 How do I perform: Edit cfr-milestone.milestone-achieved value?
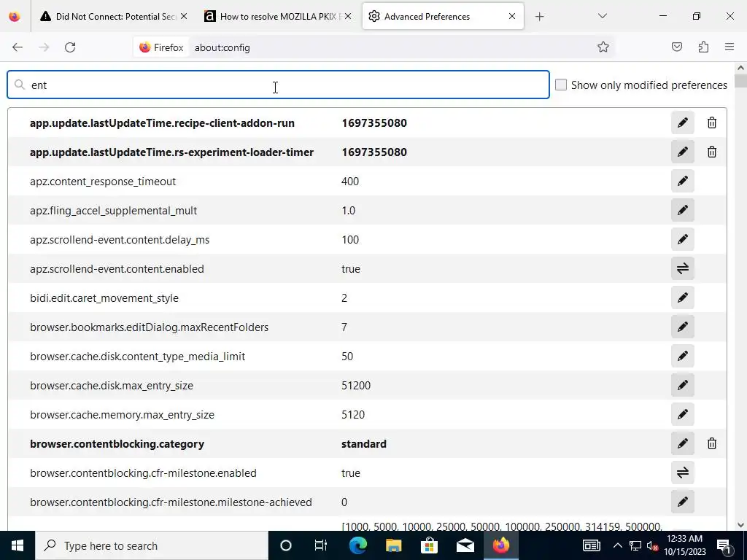(682, 502)
